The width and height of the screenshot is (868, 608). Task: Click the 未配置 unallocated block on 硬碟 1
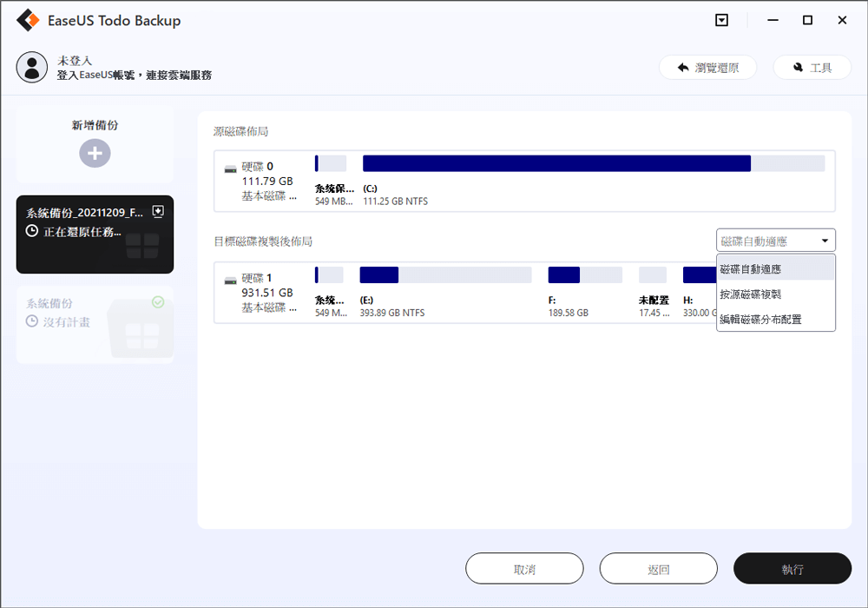[653, 274]
